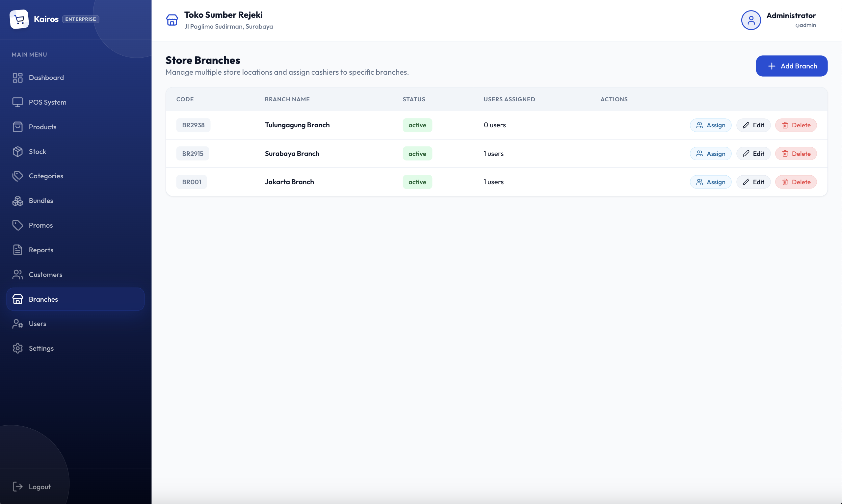Viewport: 842px width, 504px height.
Task: Click active status badge for Jakarta Branch
Action: (417, 182)
